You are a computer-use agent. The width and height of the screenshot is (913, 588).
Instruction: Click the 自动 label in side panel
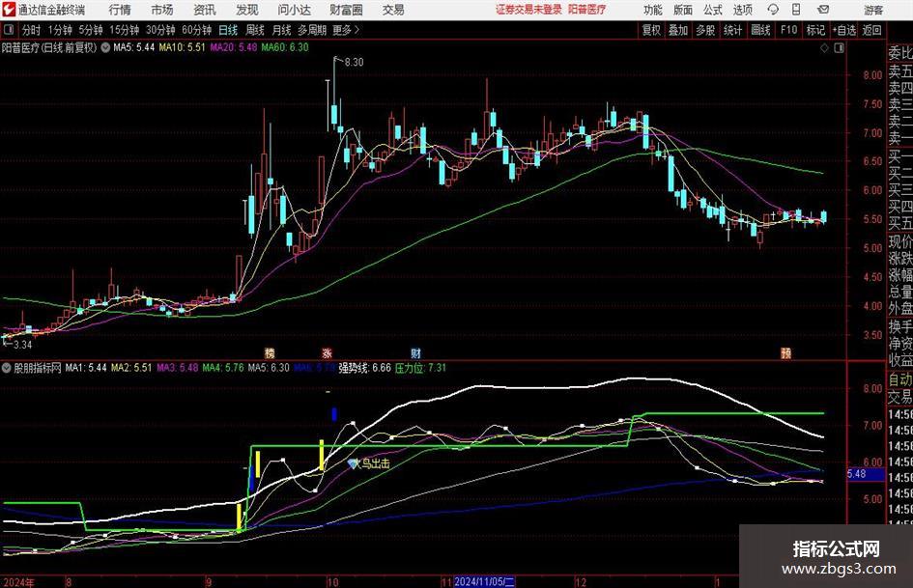(900, 379)
